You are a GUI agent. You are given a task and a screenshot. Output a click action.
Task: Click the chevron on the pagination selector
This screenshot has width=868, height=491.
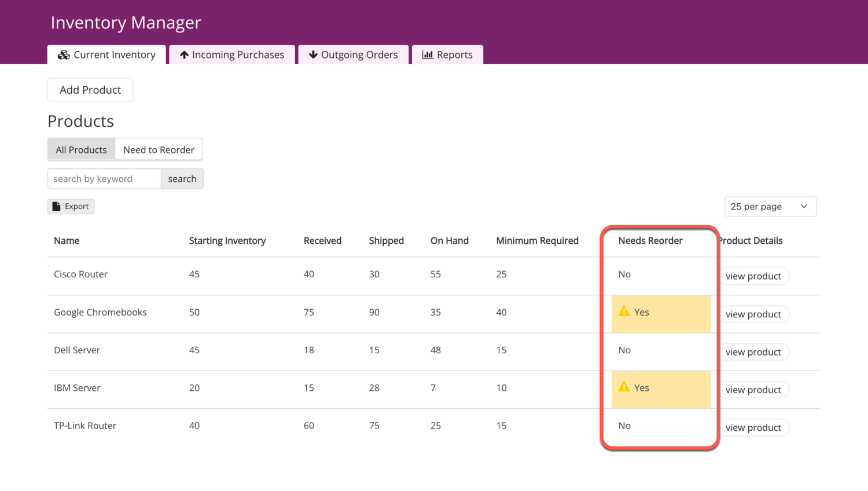[804, 206]
